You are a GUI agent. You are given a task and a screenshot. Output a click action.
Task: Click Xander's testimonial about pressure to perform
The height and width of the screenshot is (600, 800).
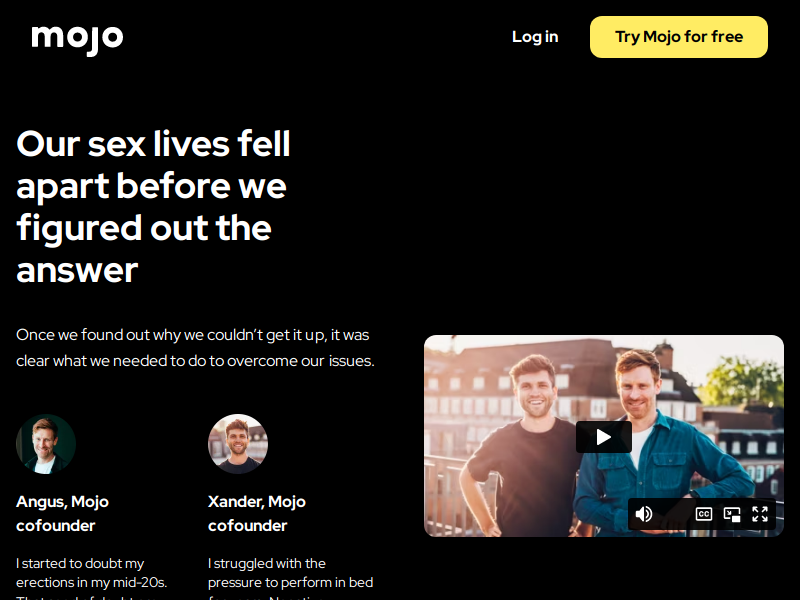pyautogui.click(x=290, y=578)
